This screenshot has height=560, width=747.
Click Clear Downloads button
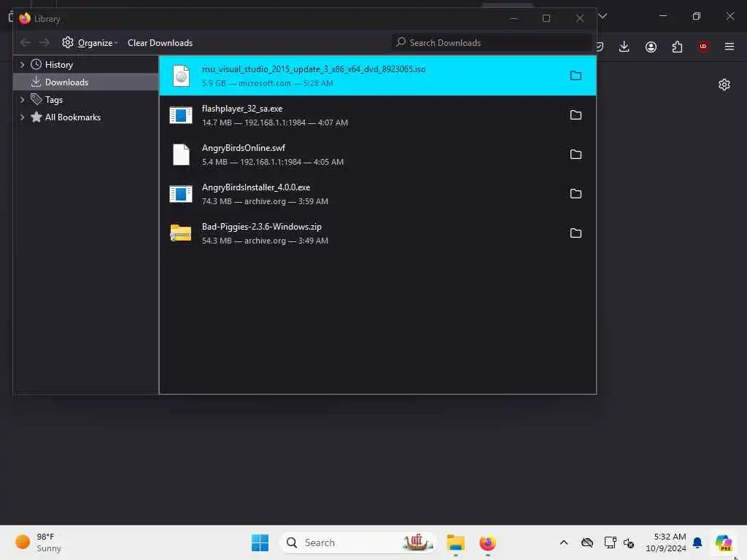[160, 43]
